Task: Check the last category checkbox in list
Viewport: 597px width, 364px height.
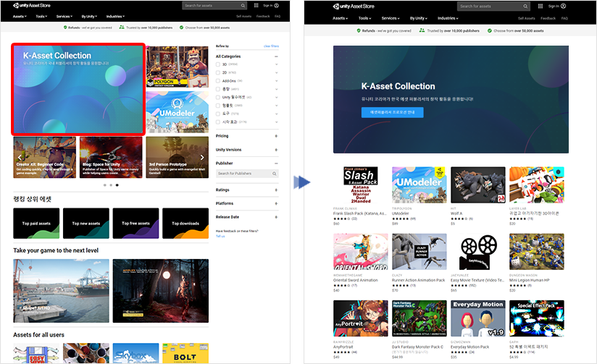Action: (218, 122)
